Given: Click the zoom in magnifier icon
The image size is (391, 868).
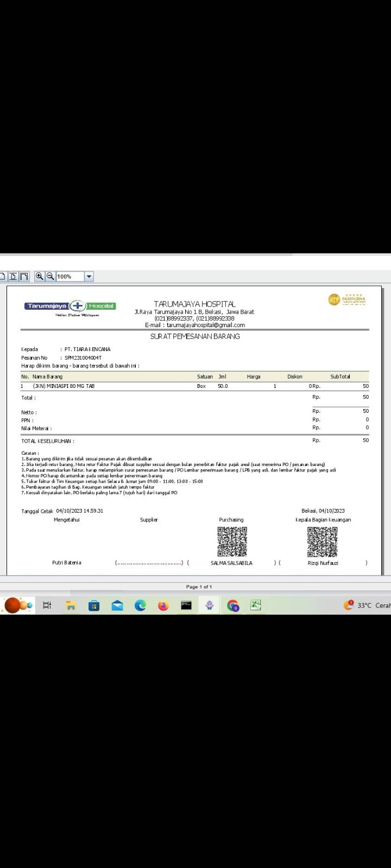Looking at the screenshot, I should [39, 276].
